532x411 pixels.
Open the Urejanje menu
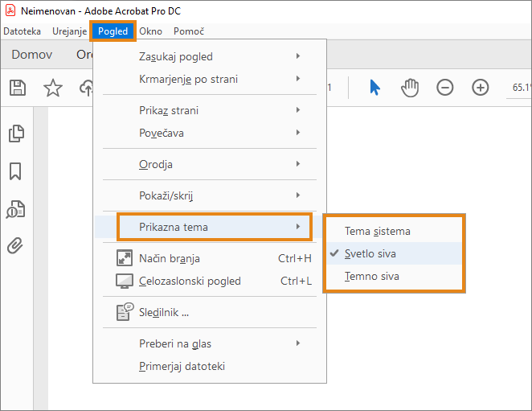[70, 31]
